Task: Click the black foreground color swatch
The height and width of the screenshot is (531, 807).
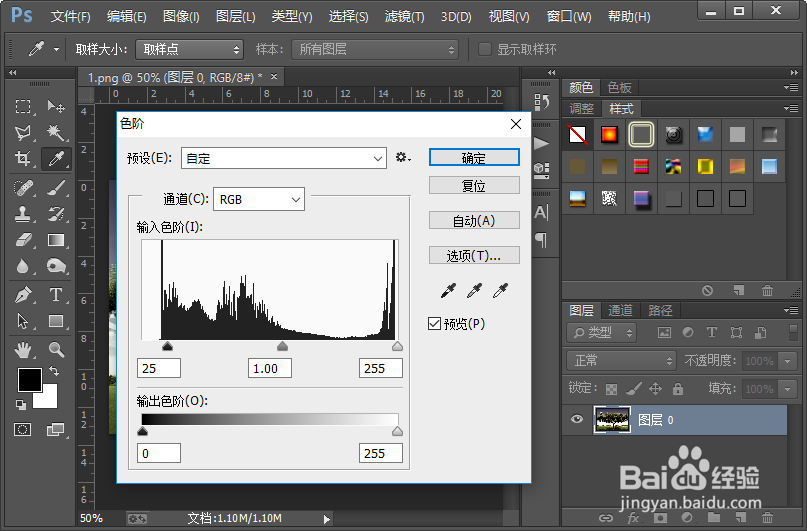Action: pos(30,380)
